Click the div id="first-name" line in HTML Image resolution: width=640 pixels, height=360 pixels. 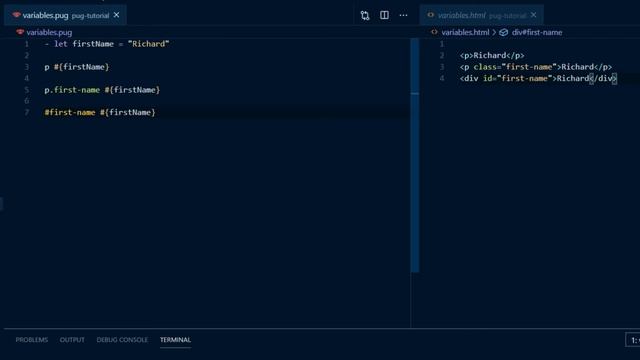pos(538,78)
